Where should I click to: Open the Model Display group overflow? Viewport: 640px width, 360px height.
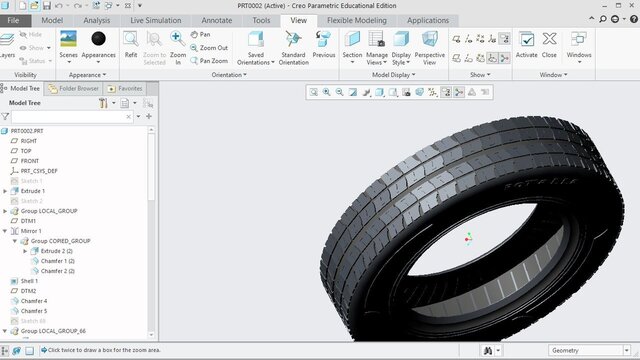pyautogui.click(x=393, y=75)
